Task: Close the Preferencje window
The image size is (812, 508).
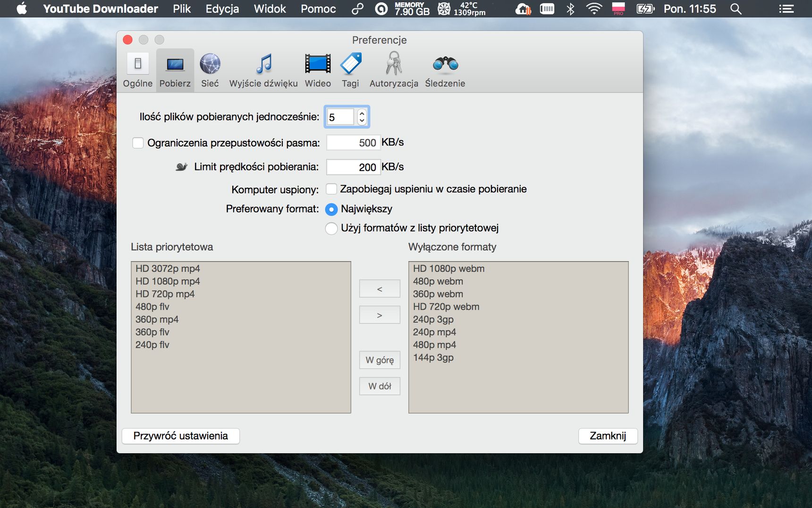Action: tap(127, 40)
